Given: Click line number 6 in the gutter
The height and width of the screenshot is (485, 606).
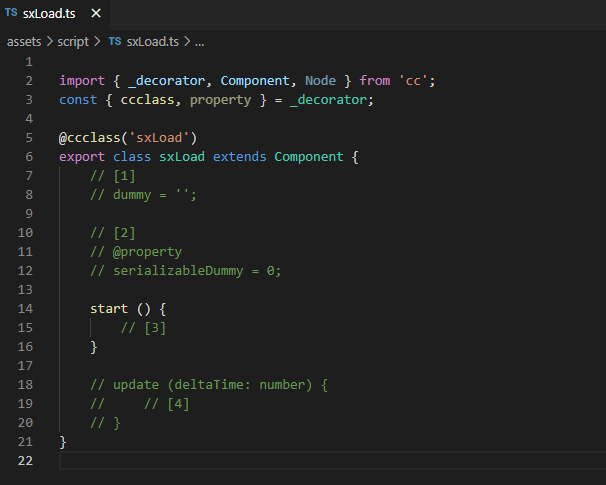Looking at the screenshot, I should tap(29, 157).
